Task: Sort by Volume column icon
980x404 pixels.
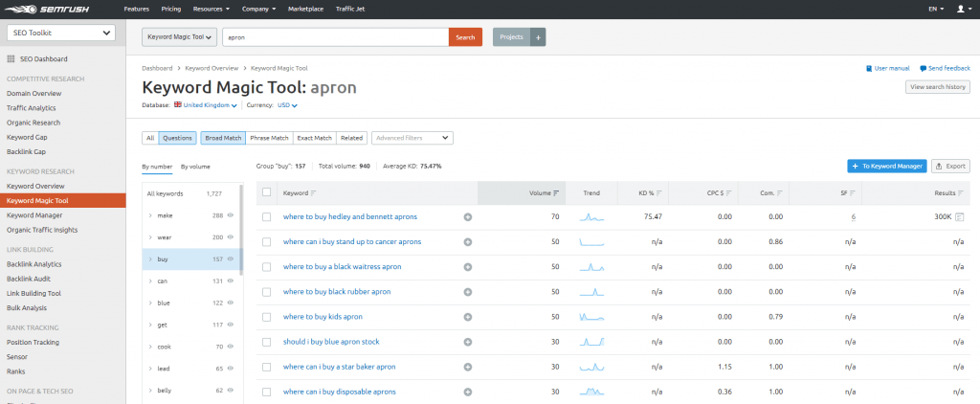Action: pyautogui.click(x=556, y=193)
